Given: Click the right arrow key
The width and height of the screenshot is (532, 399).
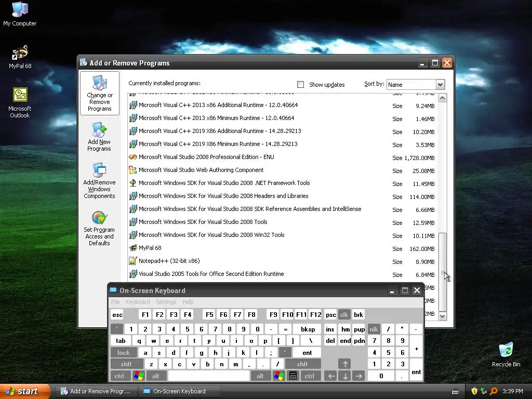Looking at the screenshot, I should point(359,376).
